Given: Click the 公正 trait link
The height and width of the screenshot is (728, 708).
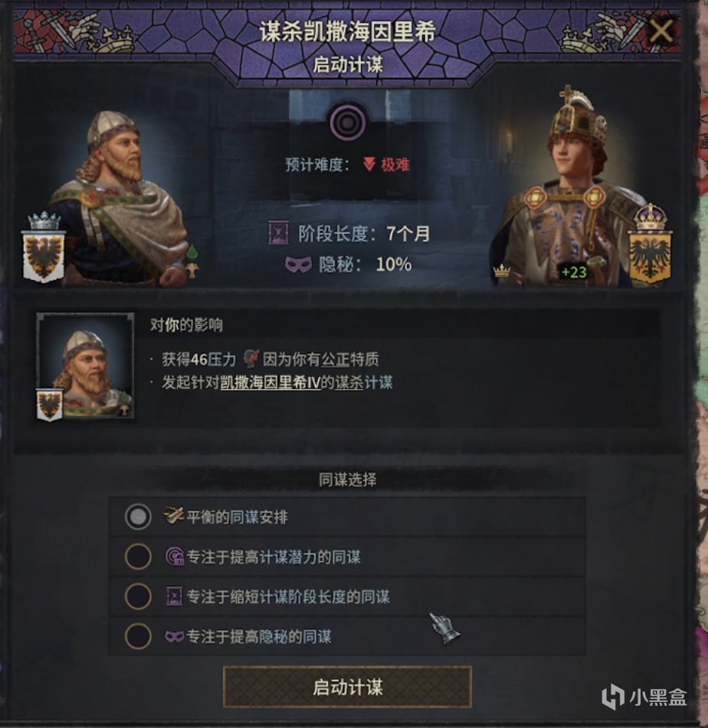Looking at the screenshot, I should [x=335, y=359].
